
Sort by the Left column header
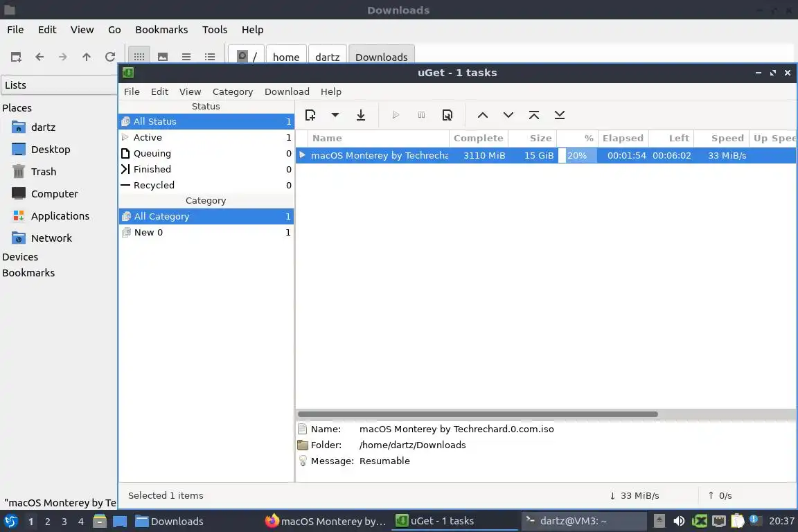(x=671, y=138)
